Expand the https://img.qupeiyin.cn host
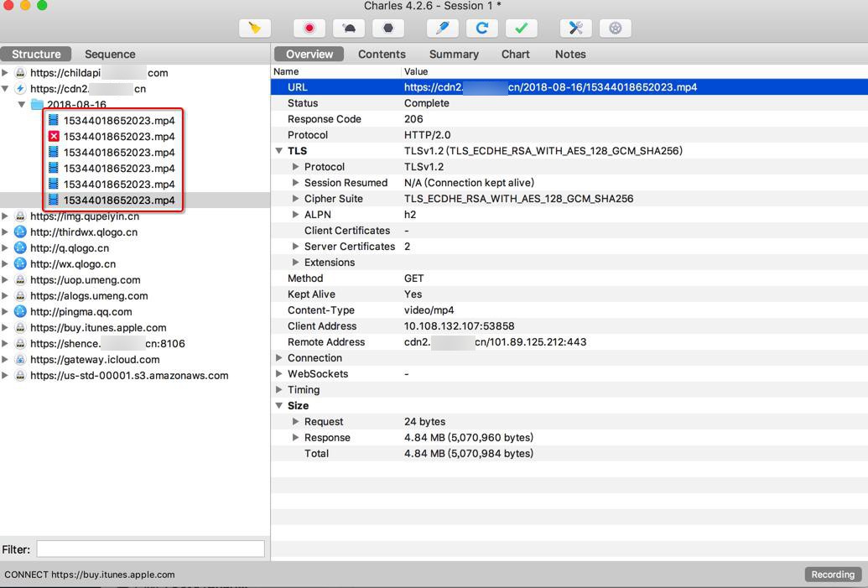 pos(5,216)
